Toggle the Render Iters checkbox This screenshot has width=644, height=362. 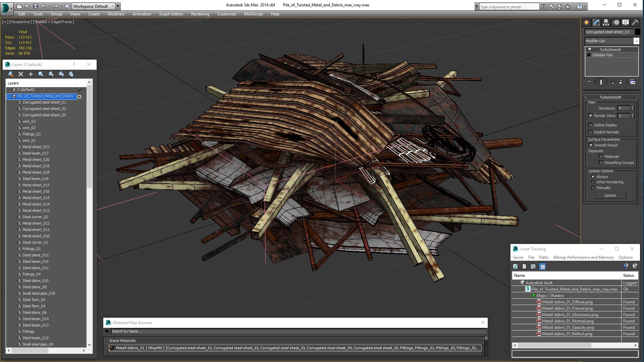pos(590,116)
